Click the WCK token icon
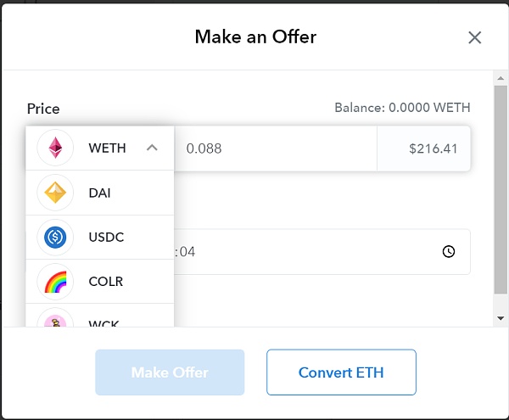The width and height of the screenshot is (509, 420). [55, 320]
